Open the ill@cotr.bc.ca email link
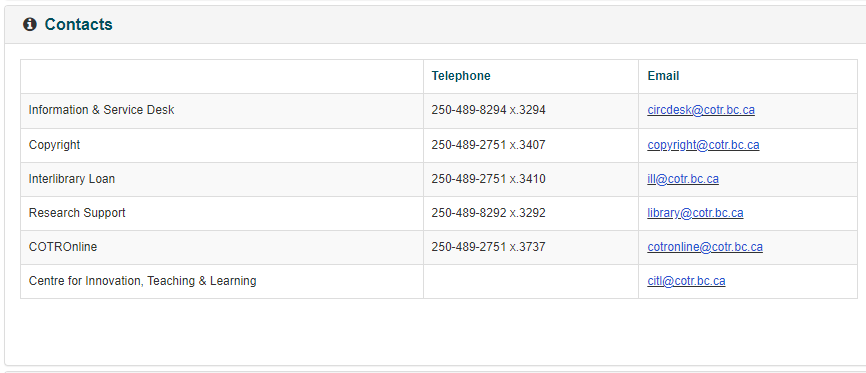The height and width of the screenshot is (373, 866). 683,179
